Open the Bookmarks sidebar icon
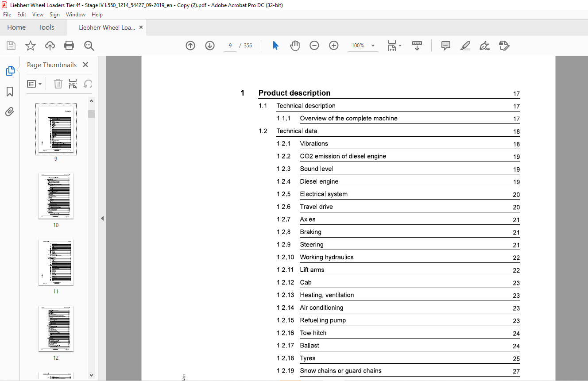Screen dimensions: 588x381 click(x=10, y=92)
